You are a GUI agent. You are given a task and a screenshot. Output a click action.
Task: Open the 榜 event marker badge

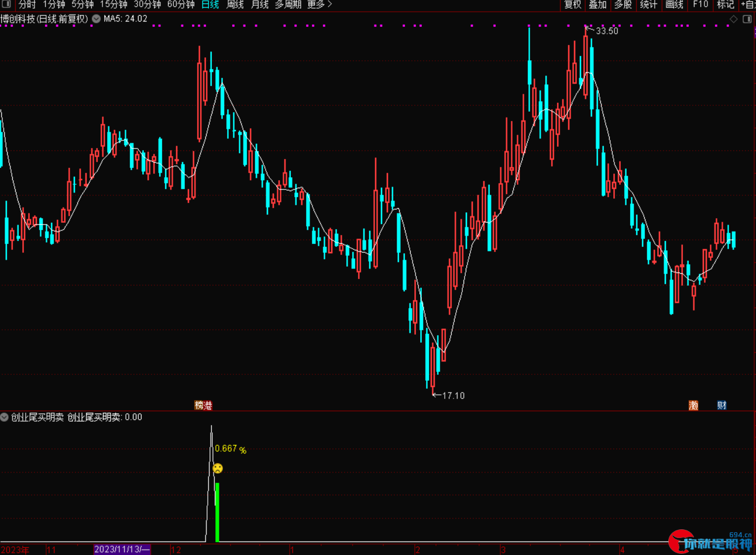tap(199, 405)
